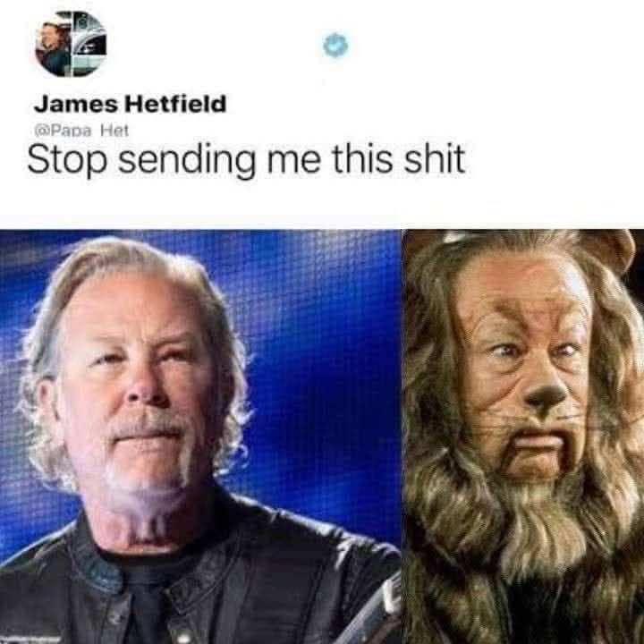Click the word 'Hetfield' in the name

(x=175, y=104)
